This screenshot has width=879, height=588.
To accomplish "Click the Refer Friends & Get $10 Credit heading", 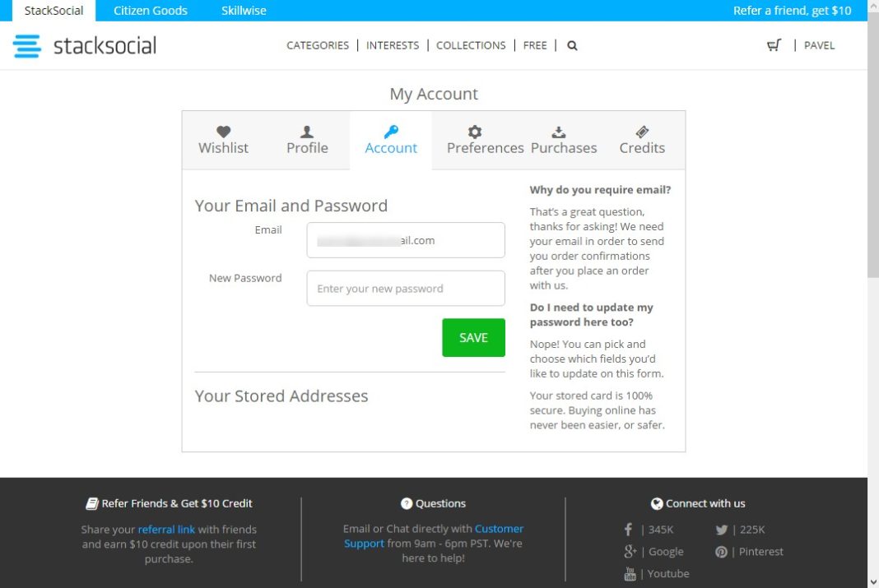I will click(x=177, y=503).
